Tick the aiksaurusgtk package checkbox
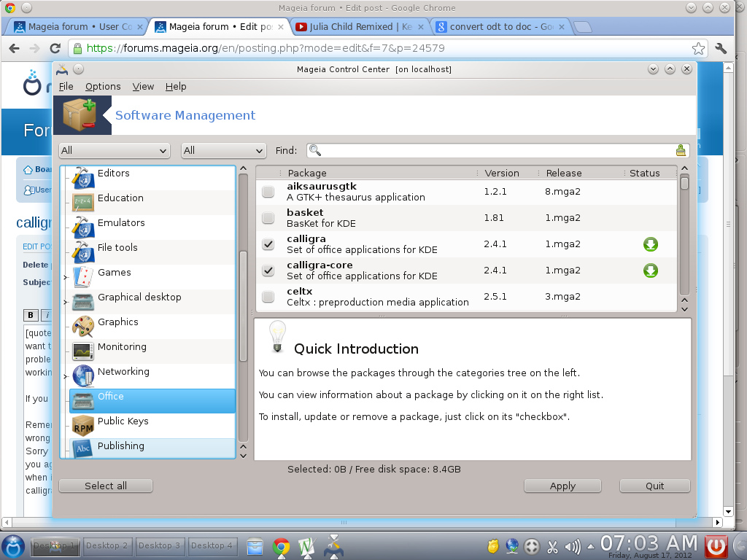 point(268,192)
